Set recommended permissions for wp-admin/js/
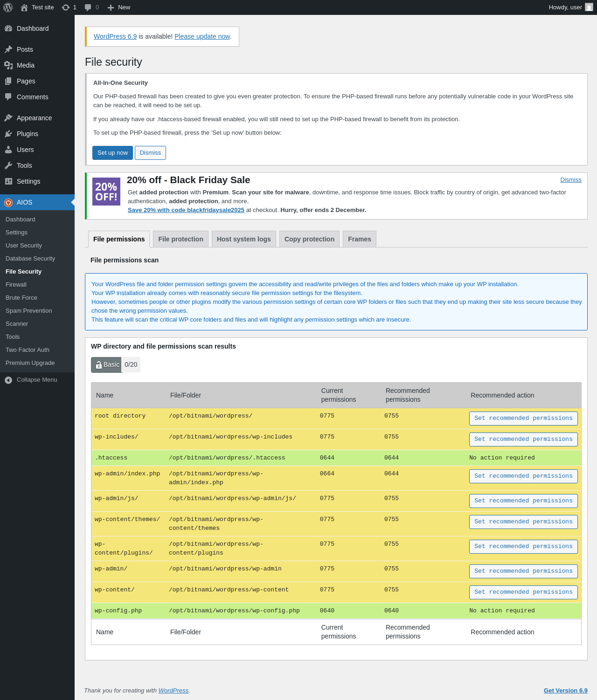 point(523,501)
